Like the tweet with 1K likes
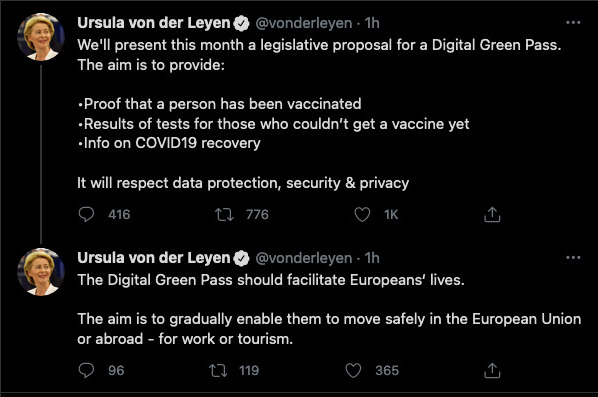The image size is (598, 397). pyautogui.click(x=362, y=215)
